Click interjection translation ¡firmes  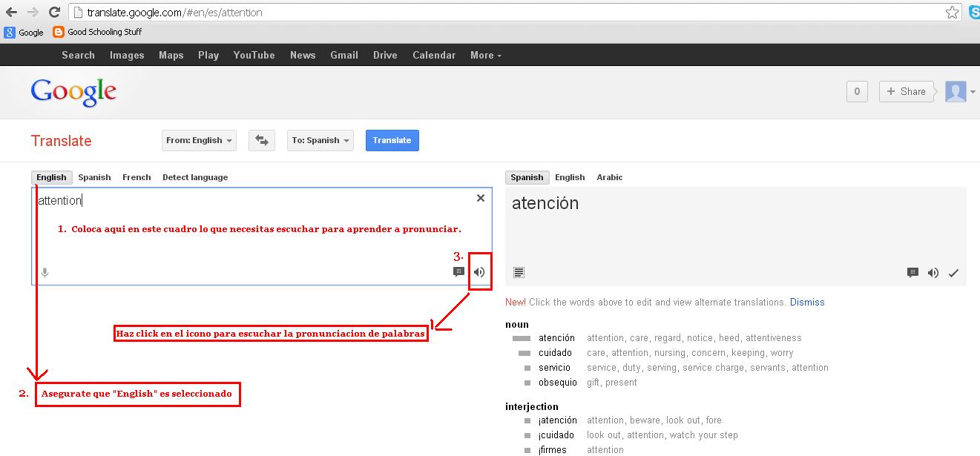(553, 450)
